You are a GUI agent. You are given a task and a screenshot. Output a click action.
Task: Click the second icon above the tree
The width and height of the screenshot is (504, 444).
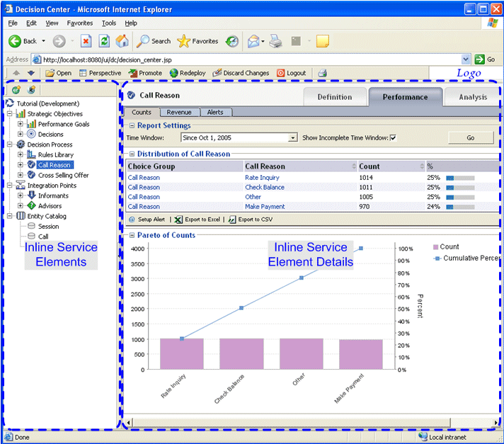pos(31,90)
